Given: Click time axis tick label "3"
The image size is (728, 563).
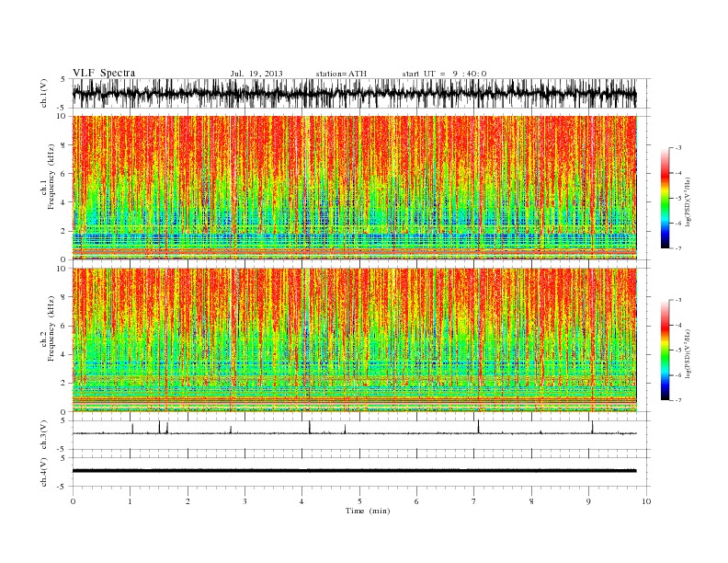Looking at the screenshot, I should tap(245, 501).
